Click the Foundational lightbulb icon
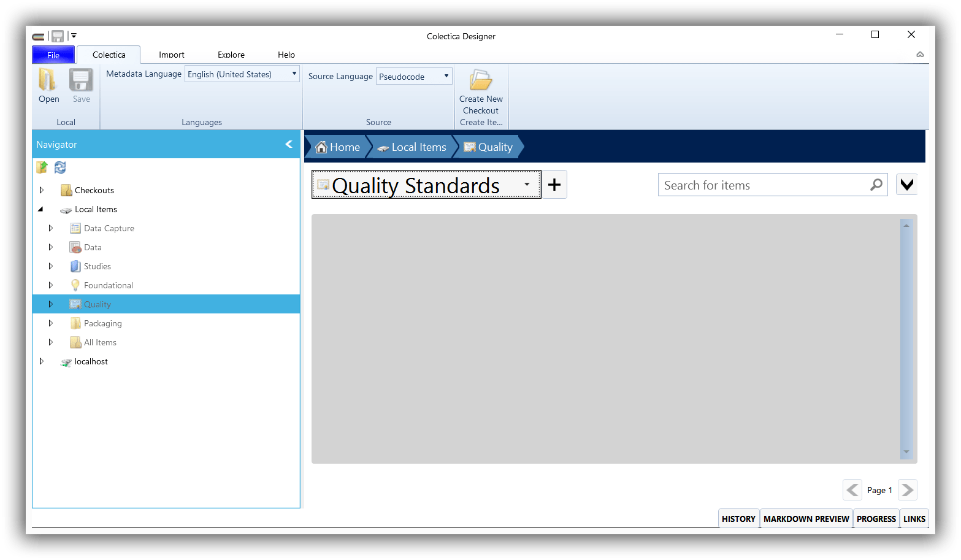Viewport: 961px width, 560px height. pos(75,285)
